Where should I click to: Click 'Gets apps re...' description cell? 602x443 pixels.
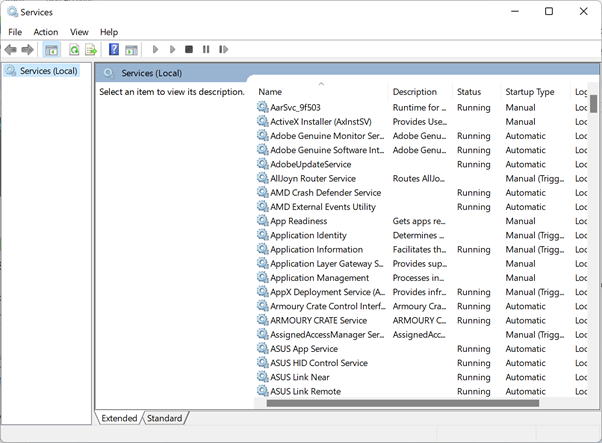point(419,221)
